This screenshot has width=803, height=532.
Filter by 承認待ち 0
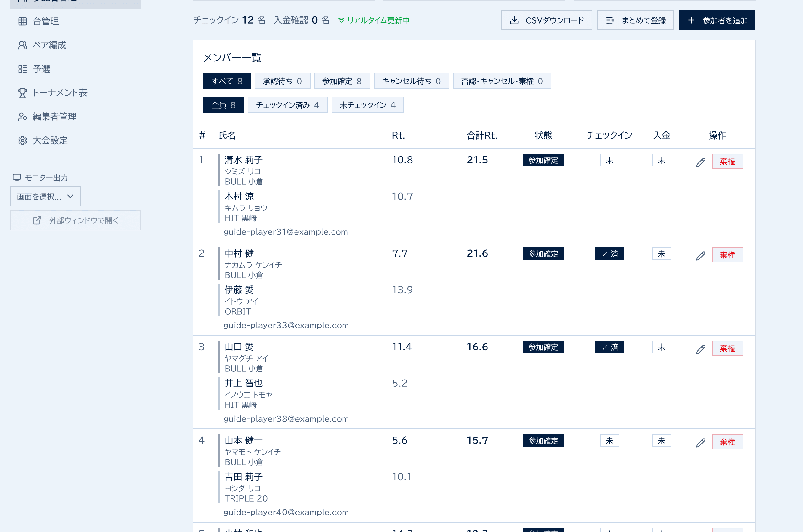coord(282,81)
